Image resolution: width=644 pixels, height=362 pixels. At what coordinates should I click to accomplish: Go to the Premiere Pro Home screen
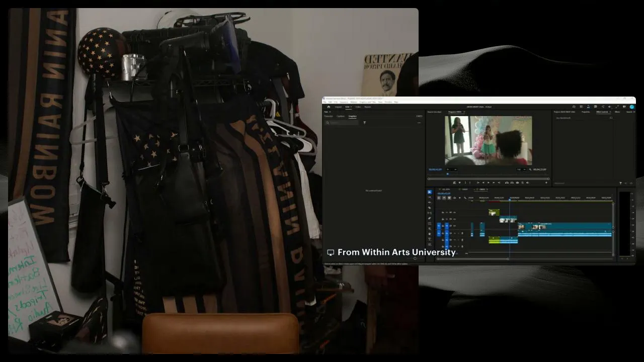coord(329,107)
